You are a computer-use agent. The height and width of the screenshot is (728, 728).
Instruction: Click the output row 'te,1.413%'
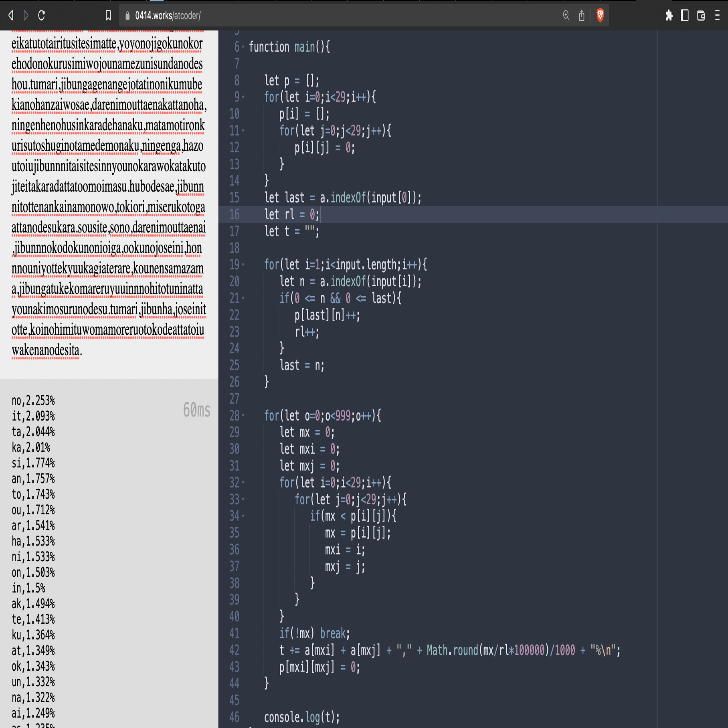[x=33, y=619]
